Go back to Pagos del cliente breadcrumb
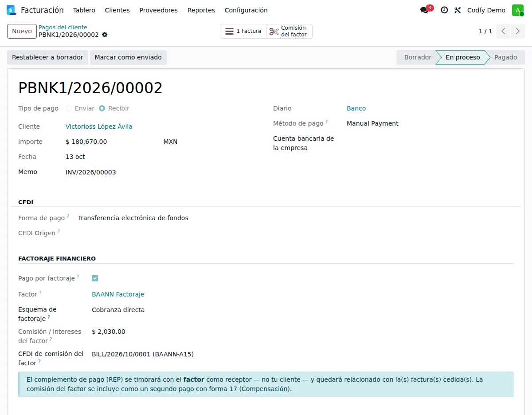Viewport: 532px width, 415px height. click(x=63, y=27)
